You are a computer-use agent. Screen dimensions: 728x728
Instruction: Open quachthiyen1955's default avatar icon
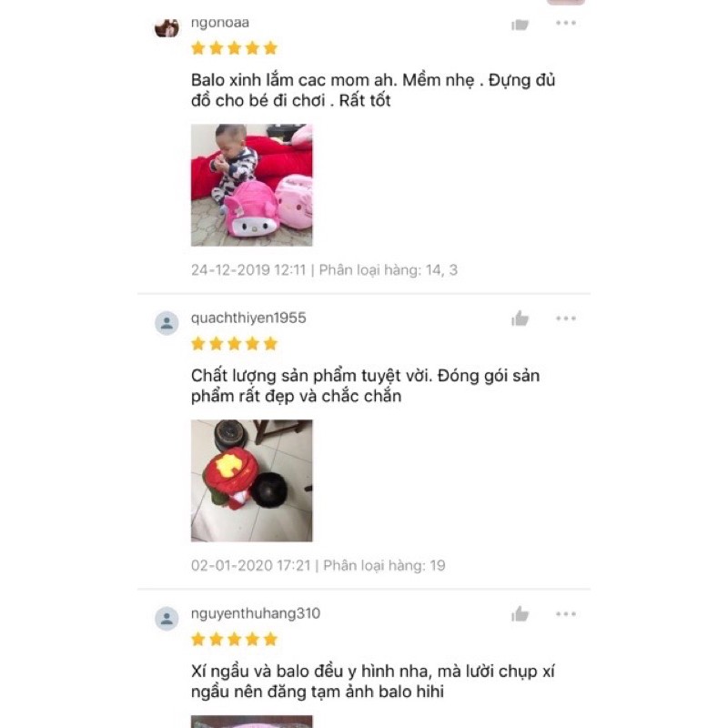[167, 323]
